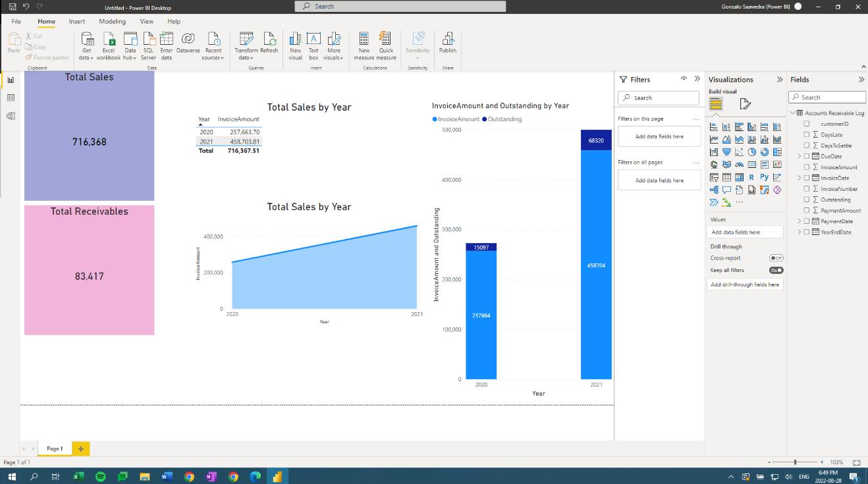Image resolution: width=868 pixels, height=484 pixels.
Task: Open Model view in left sidebar
Action: coord(11,116)
